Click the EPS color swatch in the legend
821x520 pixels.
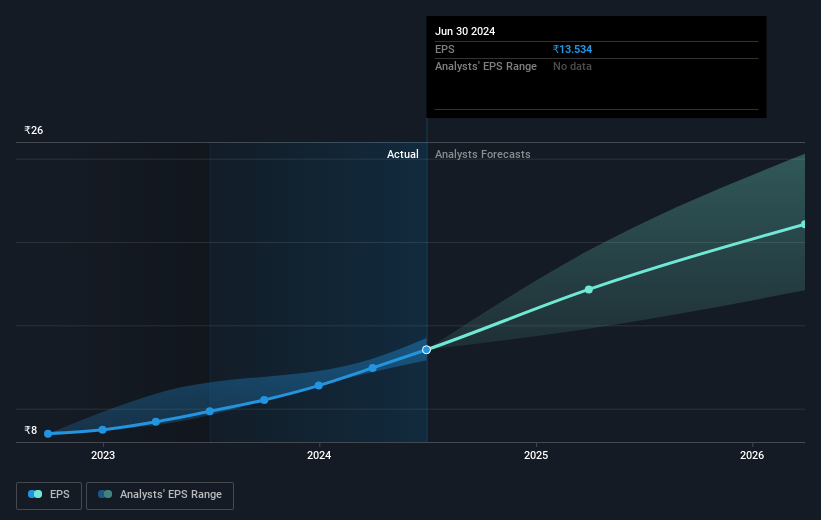click(x=35, y=494)
